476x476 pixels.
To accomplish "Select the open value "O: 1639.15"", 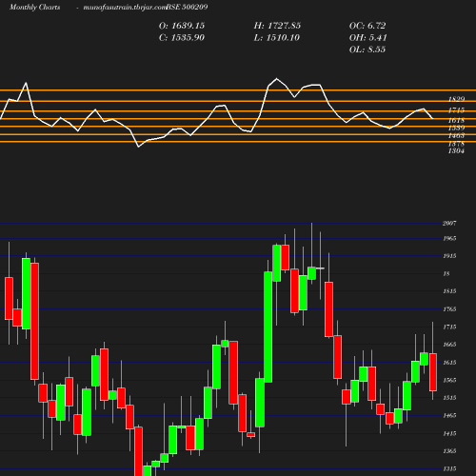I will (182, 26).
